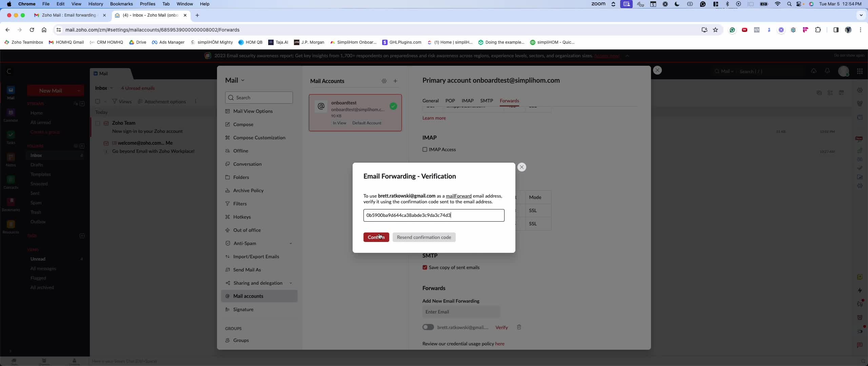Click the Verify link beside forwarding email
Screen dimensions: 868x366
click(501, 327)
